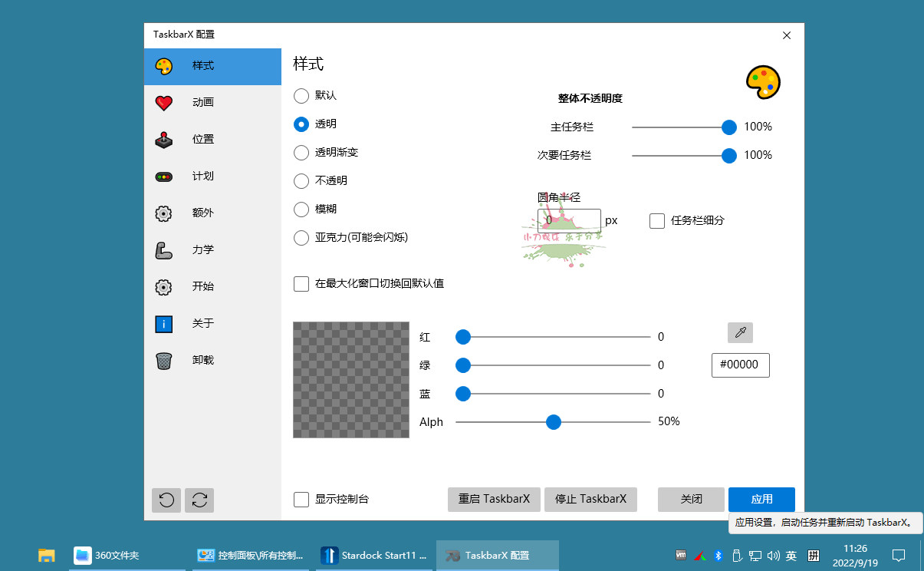Open the 关于 section with info icon
Viewport: 924px width, 571px height.
203,324
